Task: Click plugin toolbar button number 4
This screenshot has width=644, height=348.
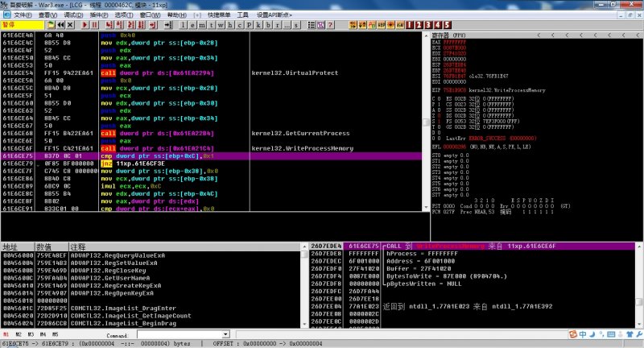Action: pos(438,25)
